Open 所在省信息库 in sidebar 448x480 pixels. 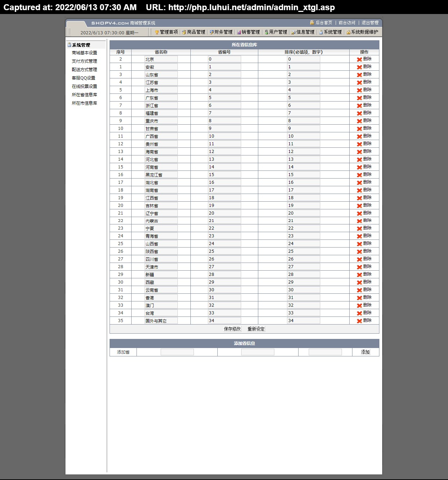click(84, 95)
